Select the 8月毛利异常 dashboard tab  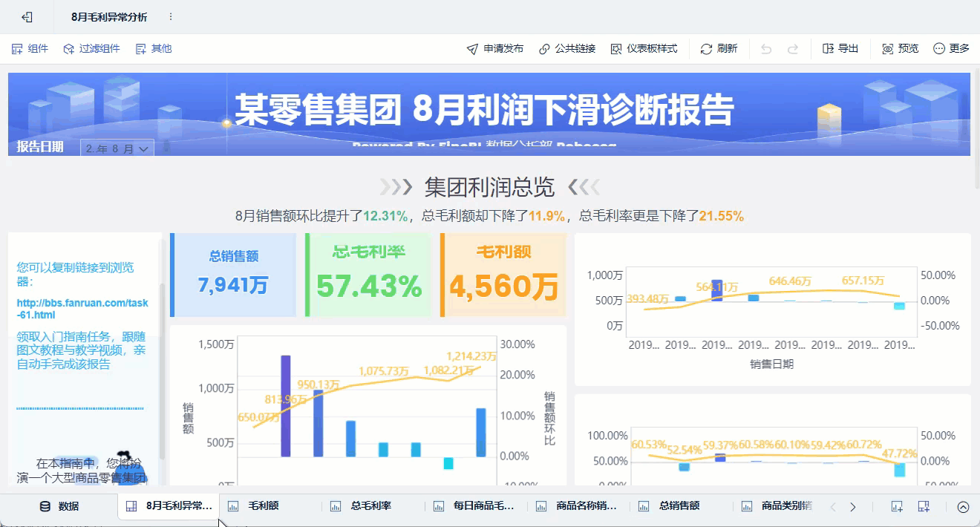point(169,506)
